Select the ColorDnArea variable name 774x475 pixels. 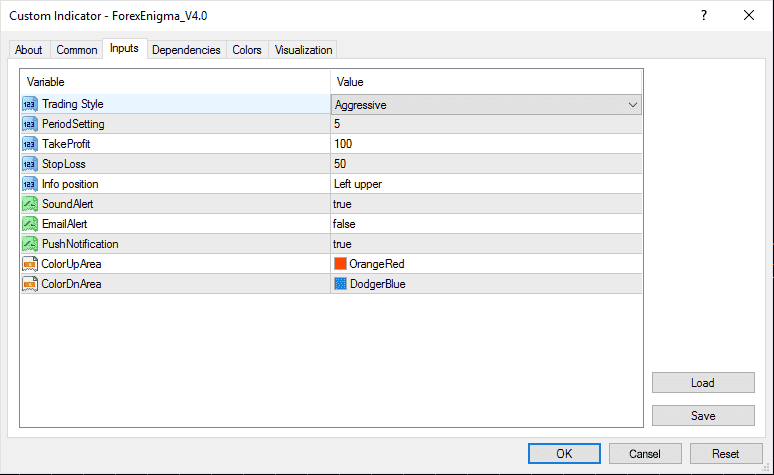[x=72, y=284]
